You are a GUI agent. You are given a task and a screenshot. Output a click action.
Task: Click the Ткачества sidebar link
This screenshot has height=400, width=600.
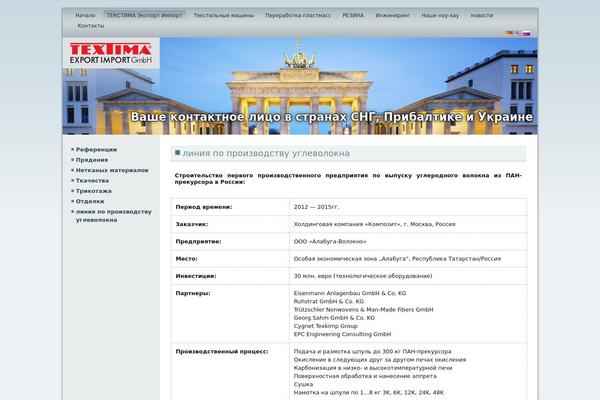click(x=93, y=180)
